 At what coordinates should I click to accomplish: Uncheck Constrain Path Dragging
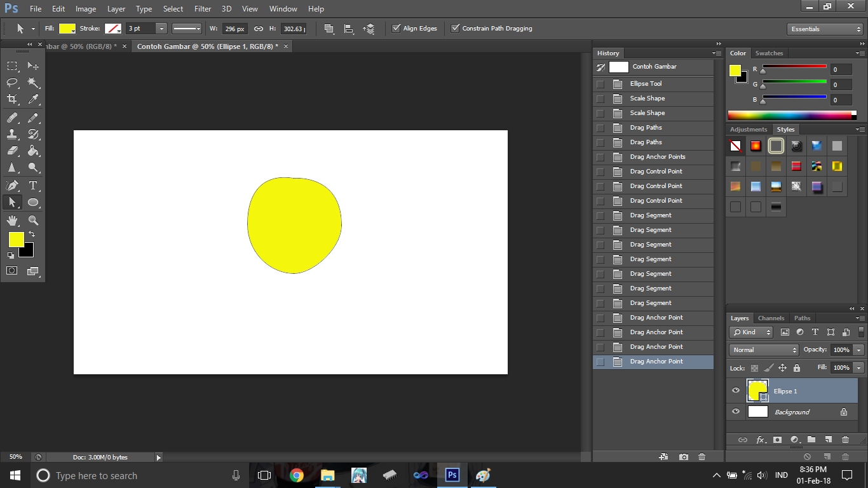pyautogui.click(x=456, y=28)
